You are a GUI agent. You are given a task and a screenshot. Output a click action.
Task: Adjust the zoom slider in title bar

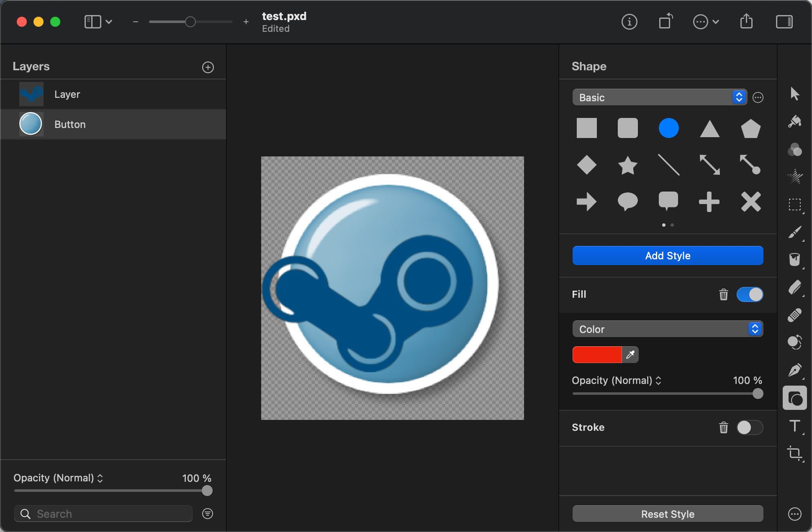click(x=190, y=22)
